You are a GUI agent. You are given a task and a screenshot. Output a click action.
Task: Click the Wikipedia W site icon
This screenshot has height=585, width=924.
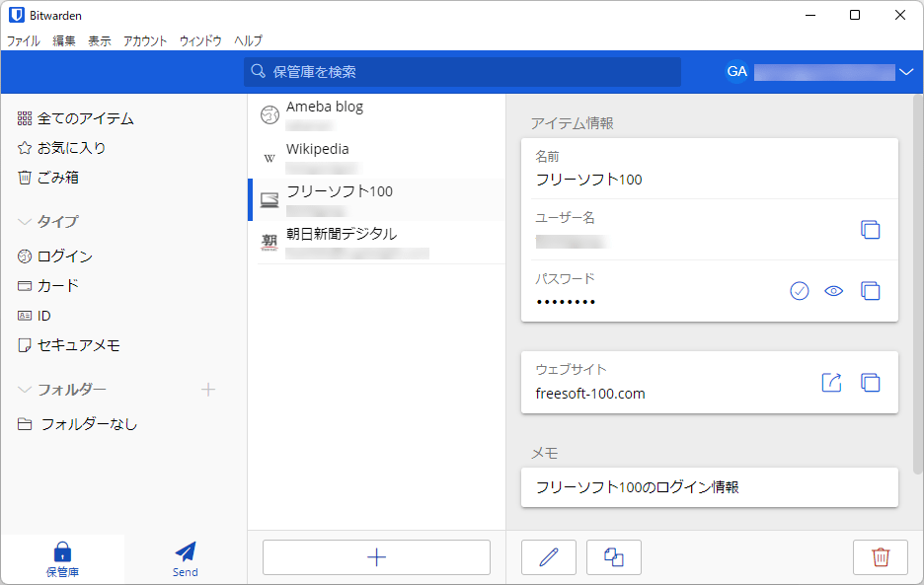[269, 158]
